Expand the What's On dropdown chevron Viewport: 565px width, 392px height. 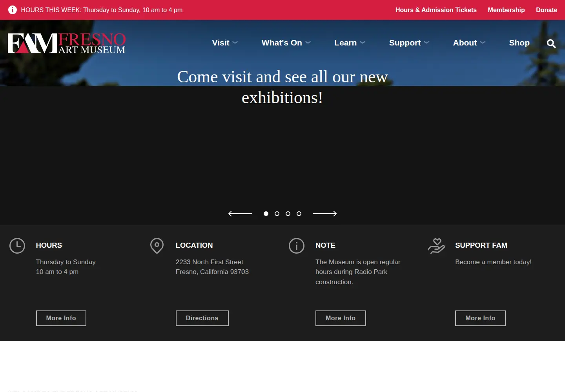pyautogui.click(x=308, y=43)
